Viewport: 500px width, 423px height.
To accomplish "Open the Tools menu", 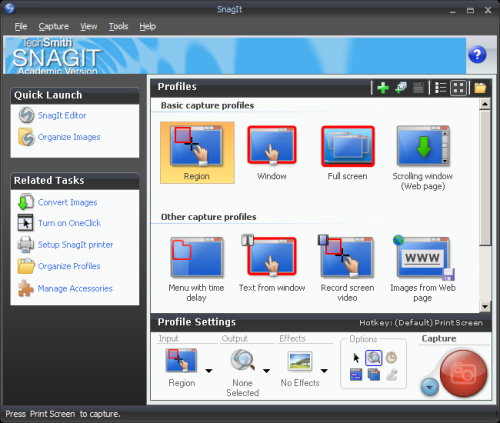I will 118,26.
